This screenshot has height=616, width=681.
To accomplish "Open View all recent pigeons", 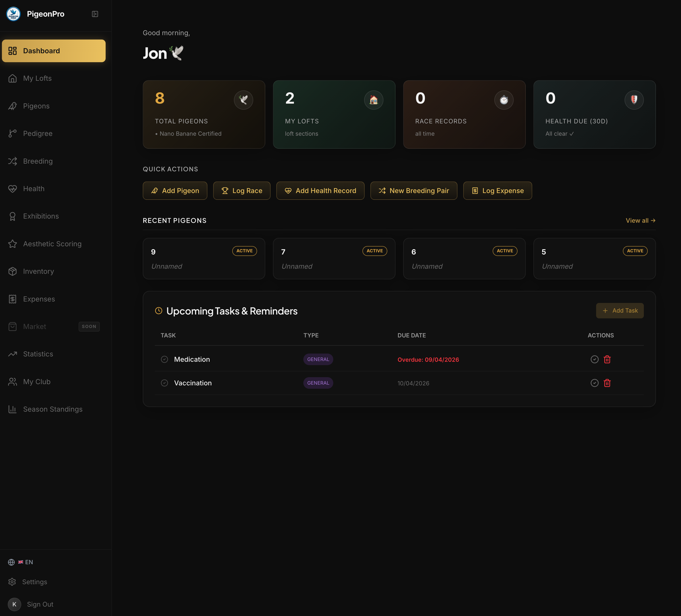I will [640, 221].
